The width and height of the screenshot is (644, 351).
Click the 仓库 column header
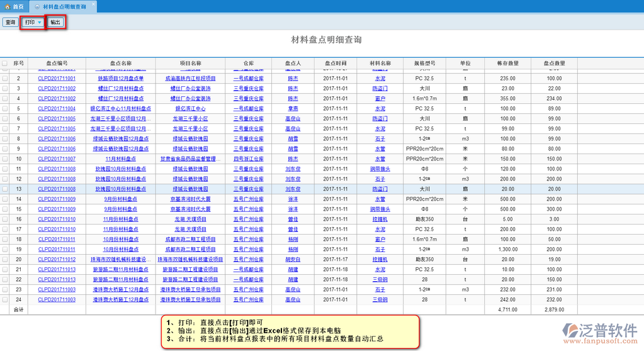[248, 64]
